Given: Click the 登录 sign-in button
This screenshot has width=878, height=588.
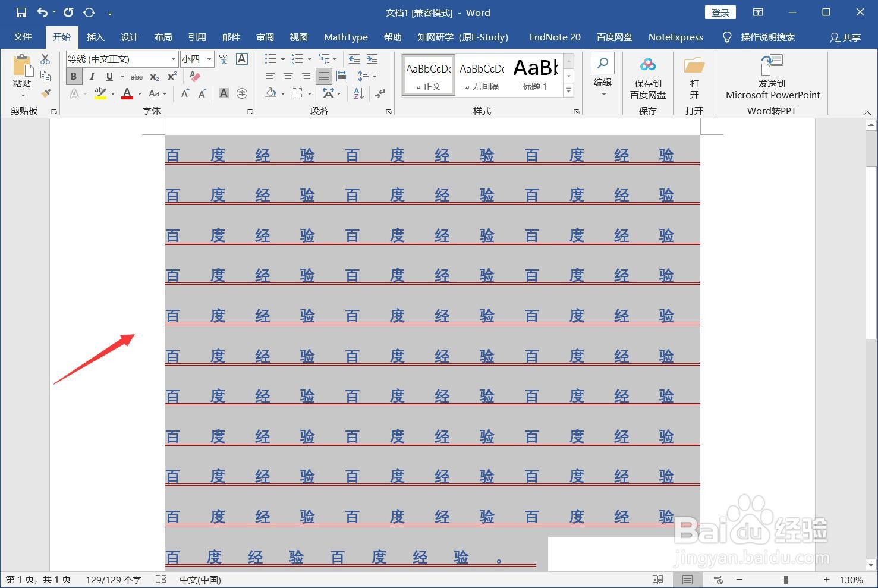Looking at the screenshot, I should [720, 12].
